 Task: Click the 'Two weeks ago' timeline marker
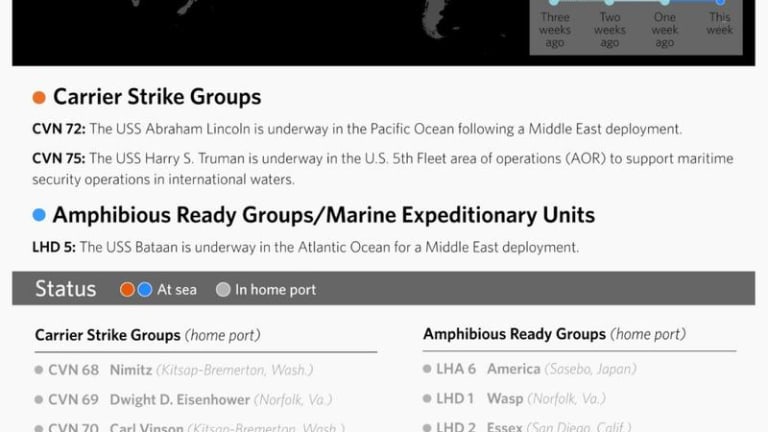609,2
